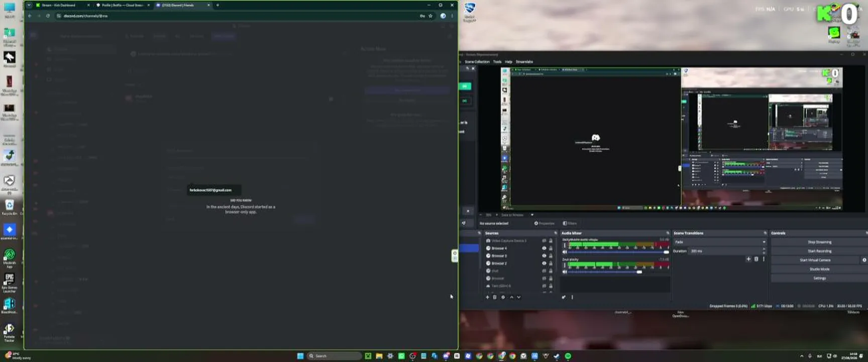
Task: Open File Explorer from the taskbar
Action: [379, 356]
